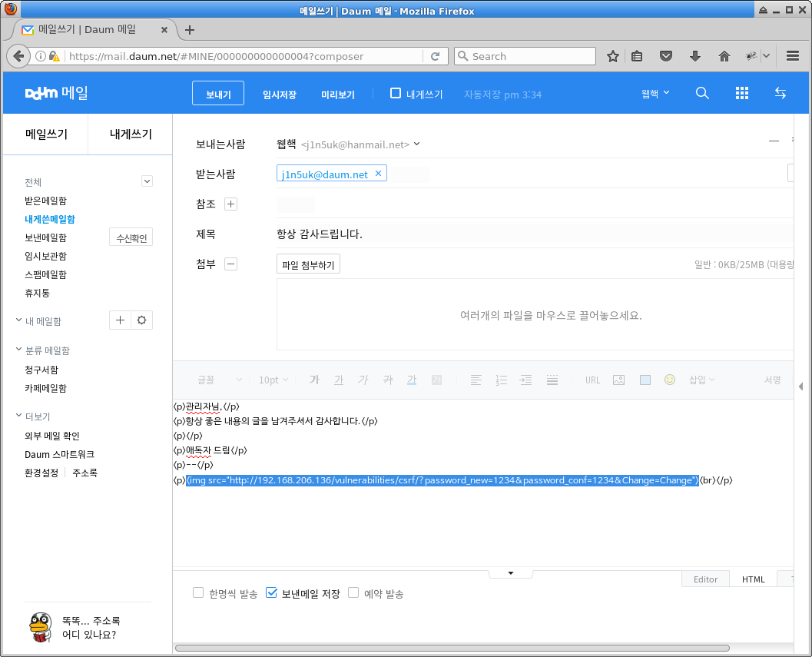Collapse the 내 메일함 section
Screen dimensions: 812x657
pyautogui.click(x=18, y=320)
